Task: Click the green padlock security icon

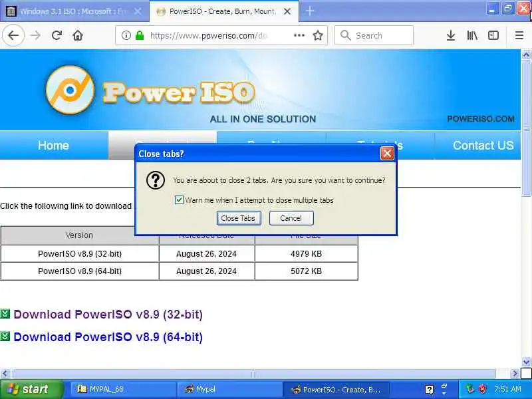Action: point(140,35)
